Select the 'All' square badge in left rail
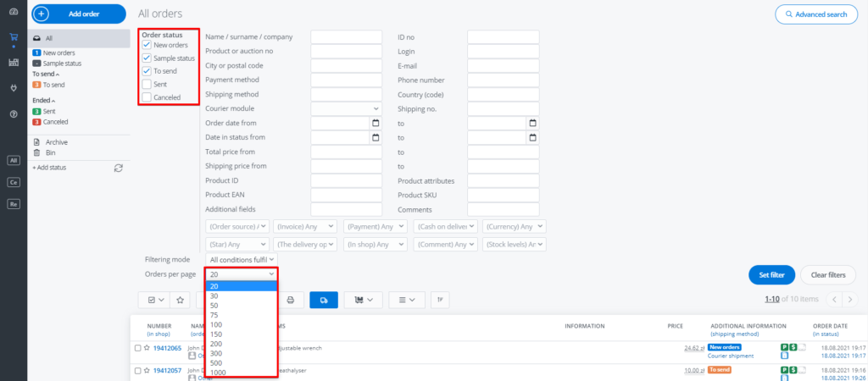 [14, 160]
